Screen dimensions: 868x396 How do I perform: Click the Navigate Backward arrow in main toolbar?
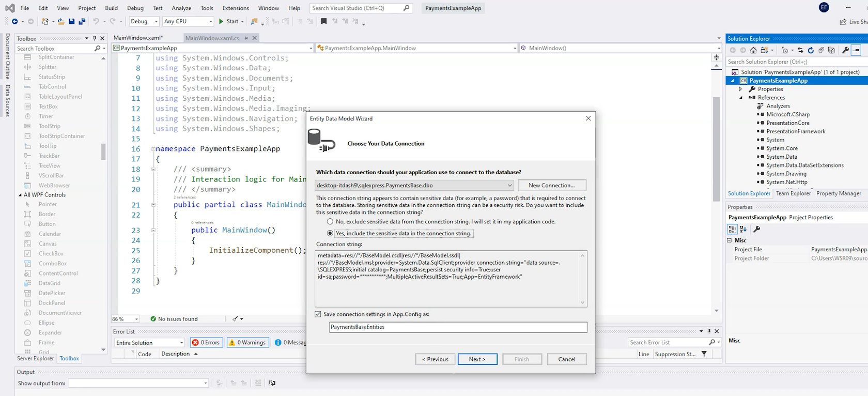coord(14,21)
